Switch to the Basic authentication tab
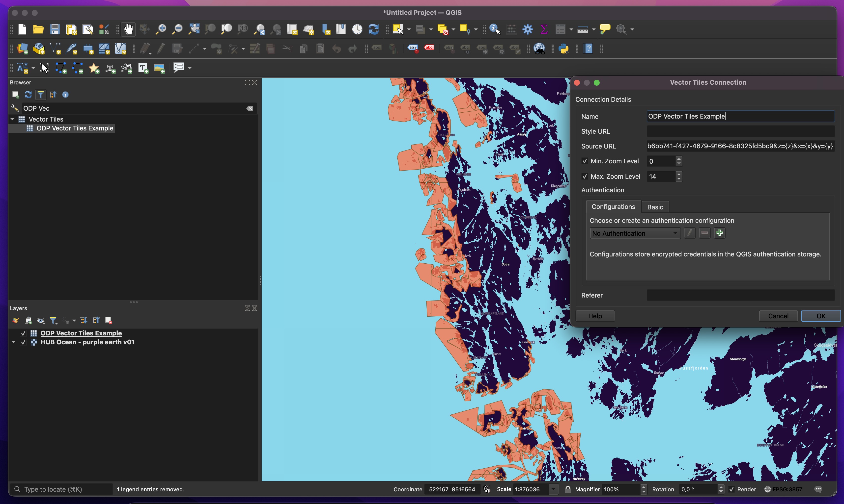This screenshot has height=504, width=844. pyautogui.click(x=655, y=207)
